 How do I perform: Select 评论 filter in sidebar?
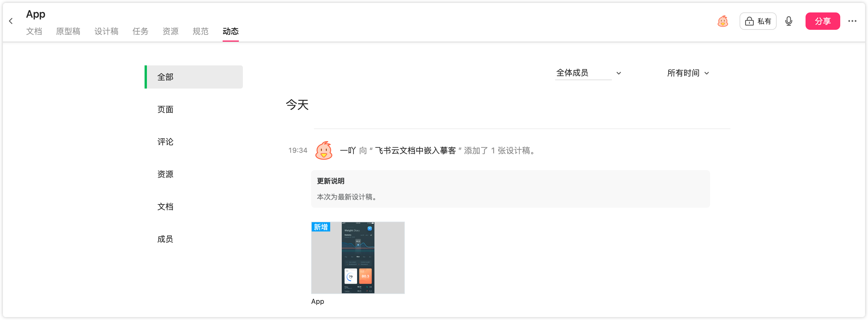pyautogui.click(x=165, y=142)
